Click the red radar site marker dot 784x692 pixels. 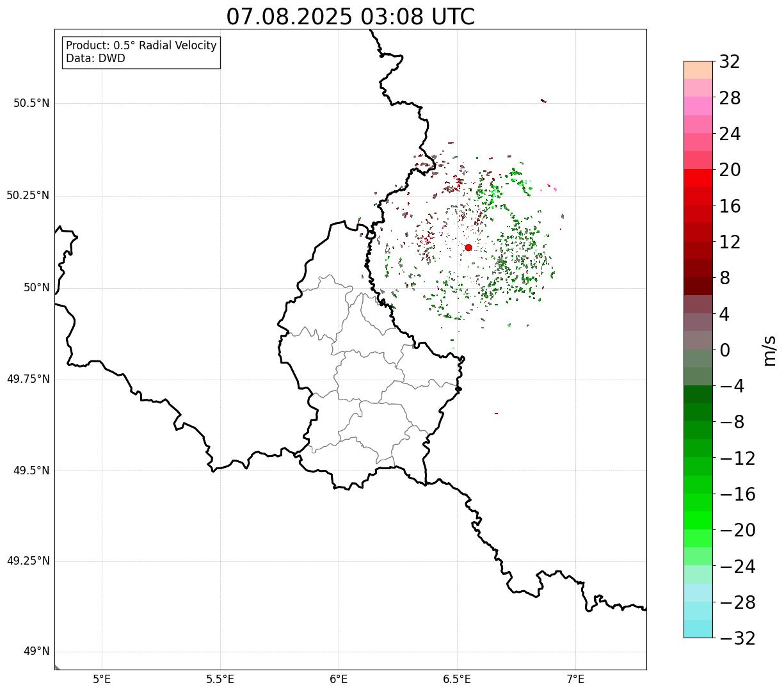[x=468, y=248]
